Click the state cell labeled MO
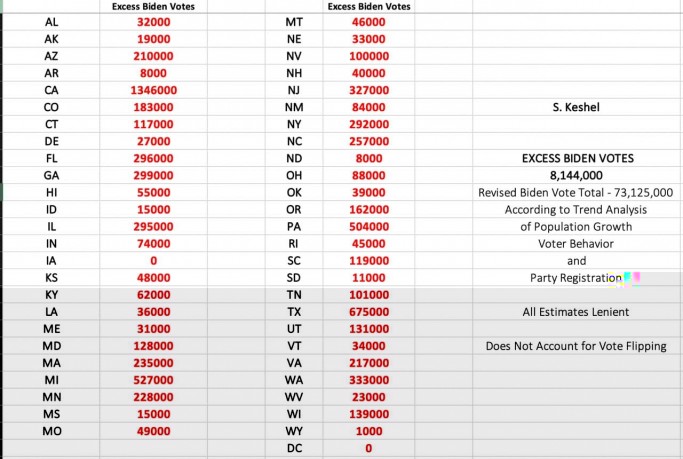Screen dimensions: 683x459 (51, 431)
